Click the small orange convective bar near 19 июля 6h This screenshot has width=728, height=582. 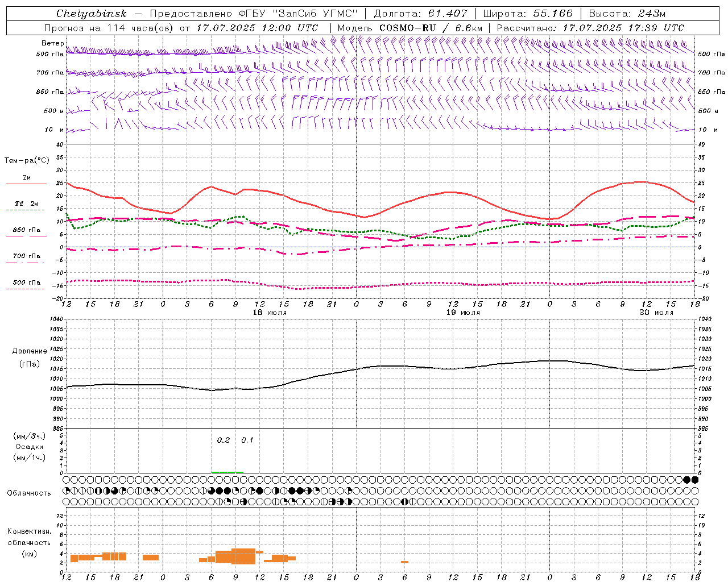pos(404,562)
